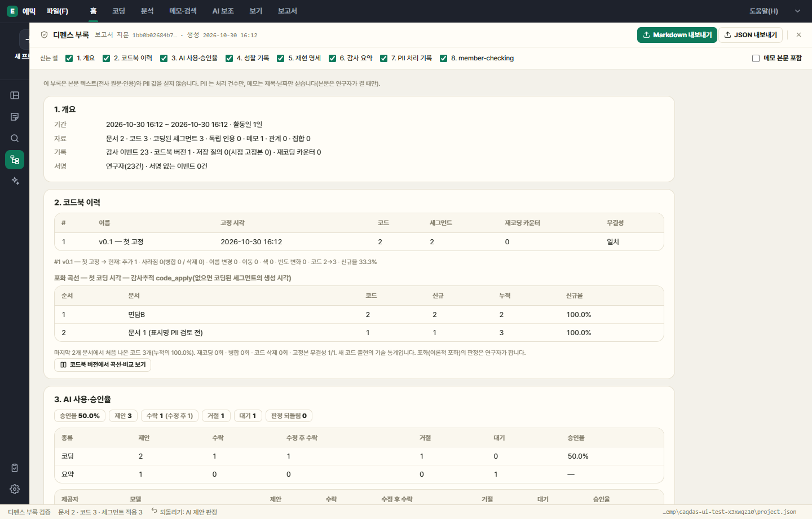Image resolution: width=812 pixels, height=519 pixels.
Task: Switch to the AI 보조 tab
Action: pyautogui.click(x=223, y=11)
